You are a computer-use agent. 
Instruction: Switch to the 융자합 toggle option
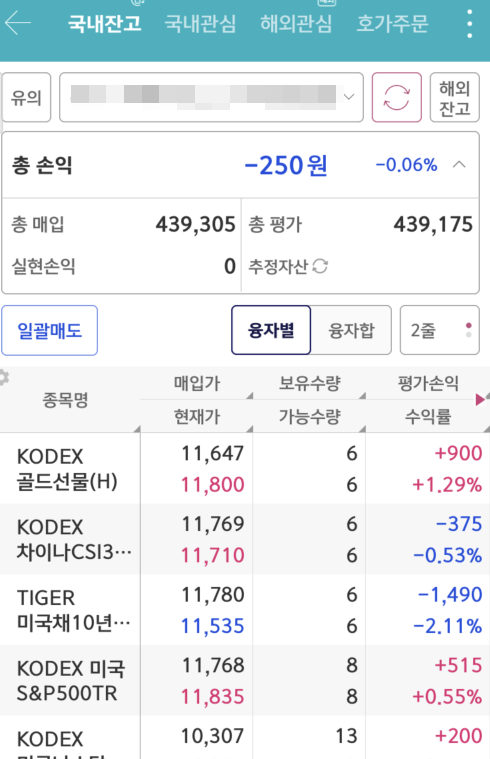pos(352,330)
